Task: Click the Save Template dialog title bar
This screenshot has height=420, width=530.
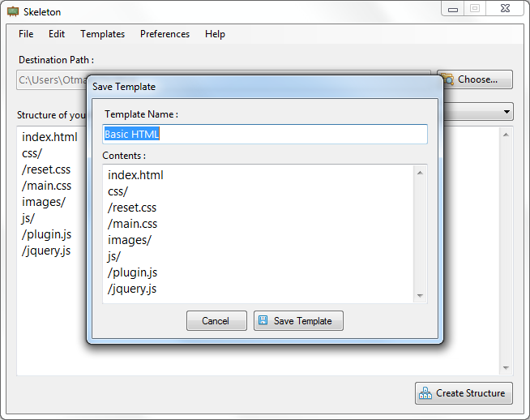Action: coord(265,87)
